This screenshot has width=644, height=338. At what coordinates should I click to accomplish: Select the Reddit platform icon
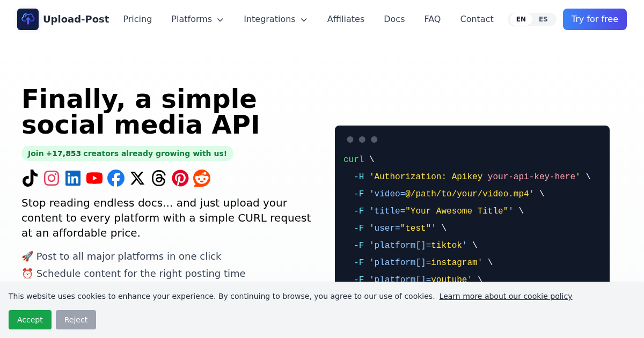tap(202, 178)
